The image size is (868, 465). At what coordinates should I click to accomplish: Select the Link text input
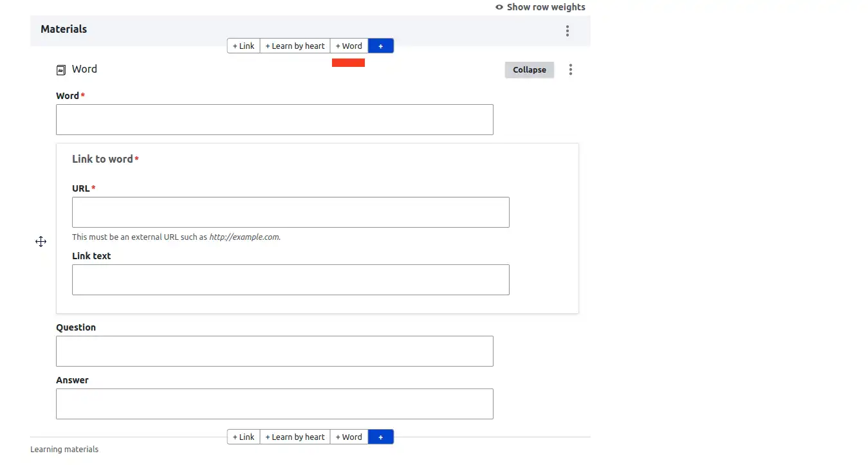pyautogui.click(x=290, y=280)
